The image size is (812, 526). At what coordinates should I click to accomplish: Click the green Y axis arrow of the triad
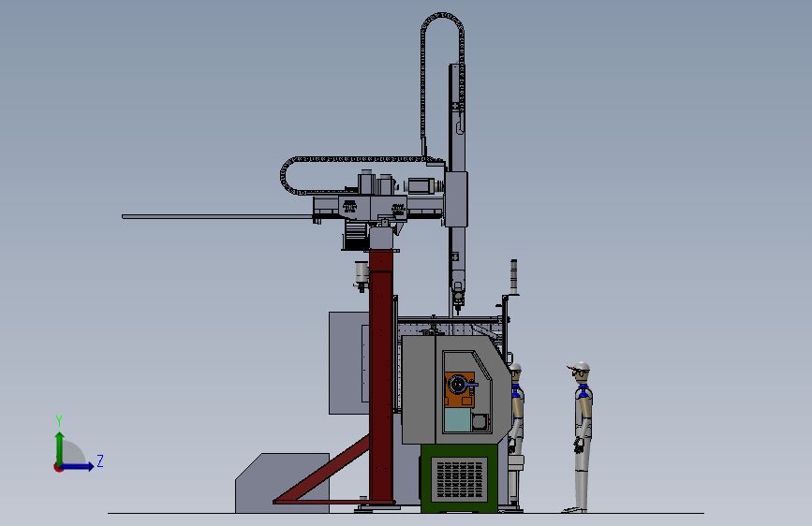[x=60, y=447]
